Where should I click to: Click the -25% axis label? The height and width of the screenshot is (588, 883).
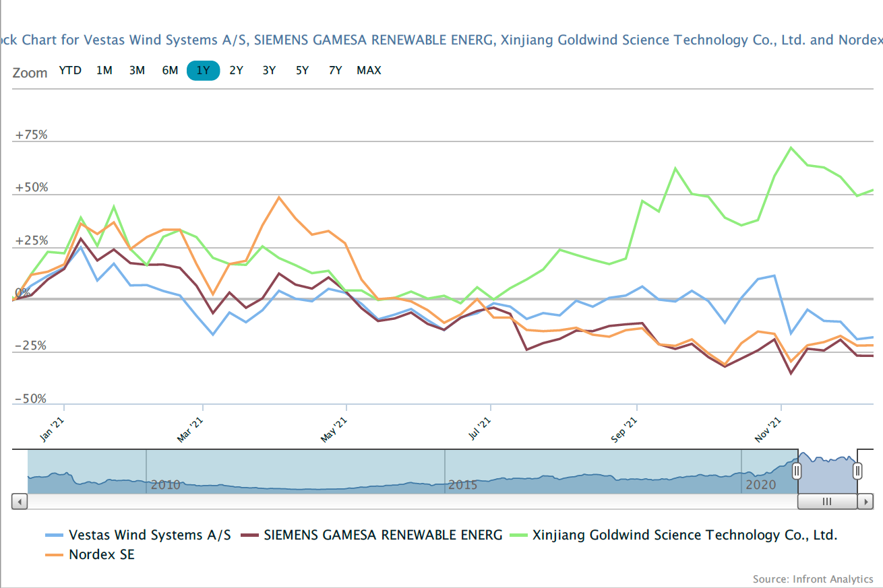(x=32, y=346)
